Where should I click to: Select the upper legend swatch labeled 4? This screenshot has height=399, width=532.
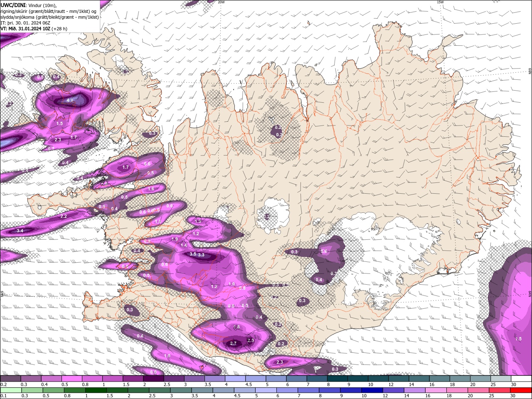click(x=235, y=379)
